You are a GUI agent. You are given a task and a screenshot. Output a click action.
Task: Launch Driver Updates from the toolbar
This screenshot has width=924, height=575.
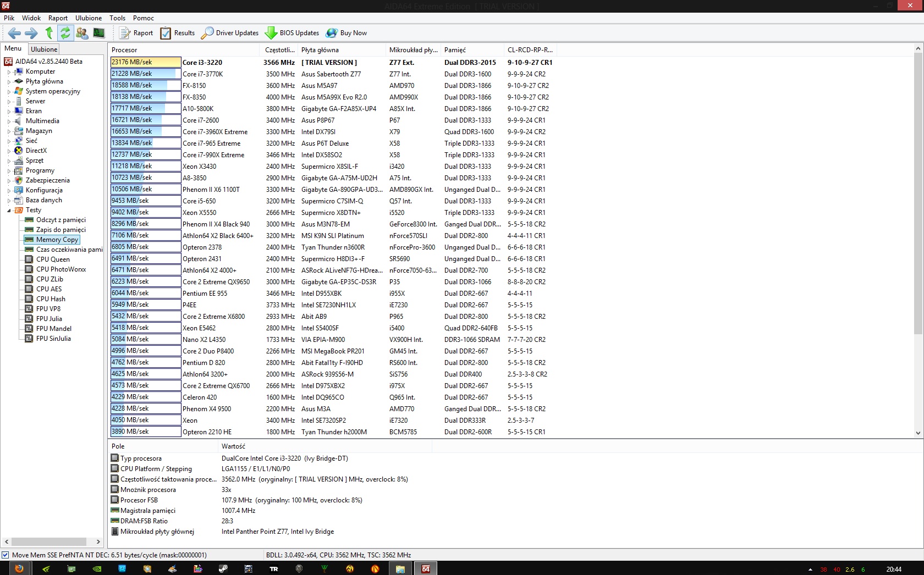click(x=230, y=33)
